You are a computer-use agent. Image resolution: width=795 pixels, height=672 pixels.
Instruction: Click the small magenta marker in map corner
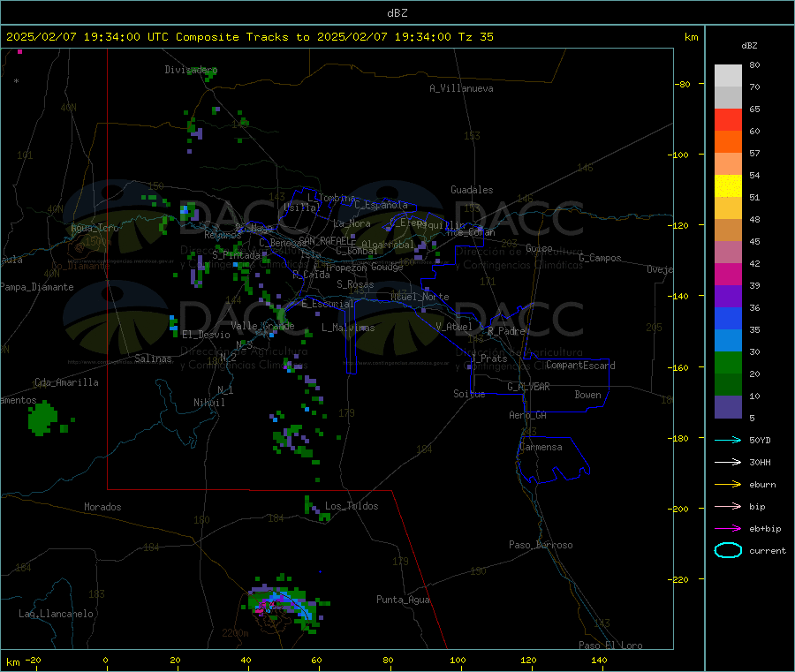[19, 52]
